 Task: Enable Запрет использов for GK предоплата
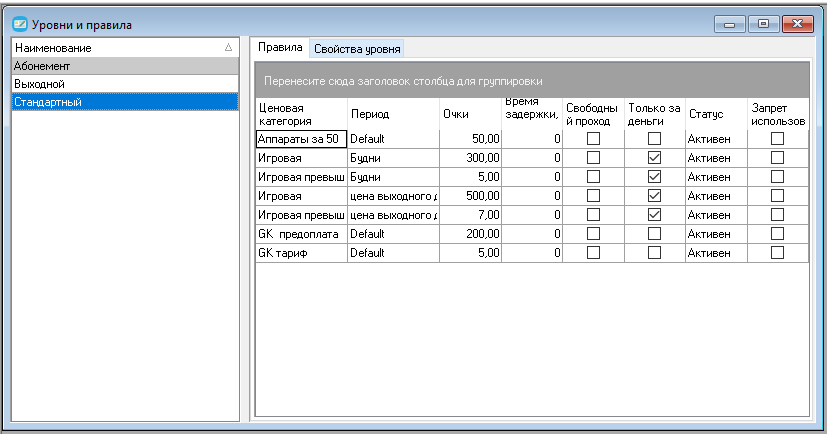click(777, 234)
